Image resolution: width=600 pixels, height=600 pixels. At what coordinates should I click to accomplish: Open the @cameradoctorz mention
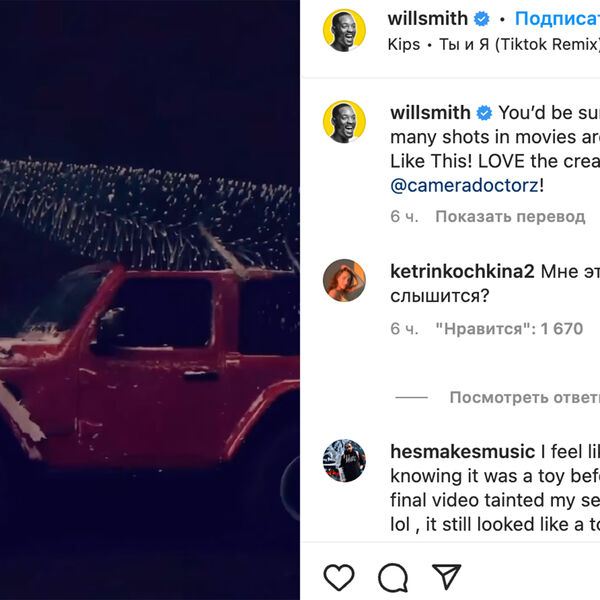pyautogui.click(x=464, y=185)
